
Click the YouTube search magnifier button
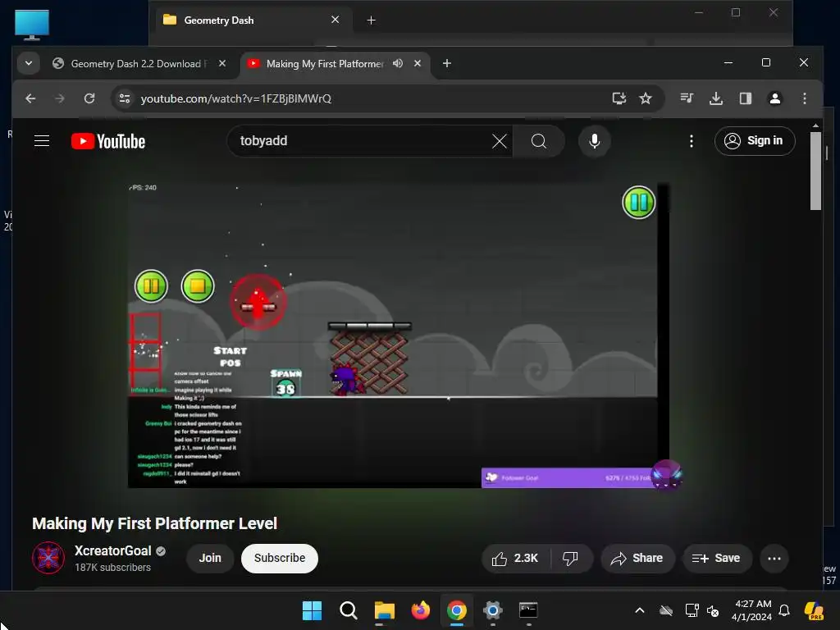pyautogui.click(x=538, y=141)
